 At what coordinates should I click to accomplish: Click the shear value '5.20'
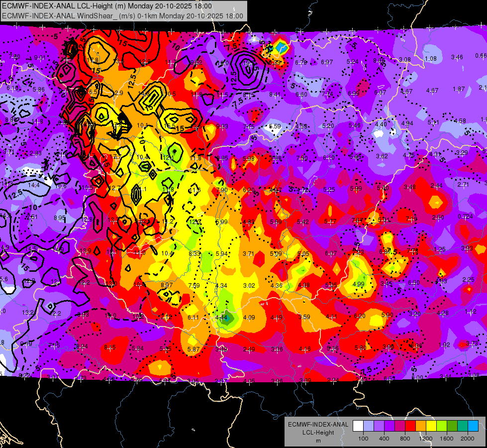[x=328, y=126]
